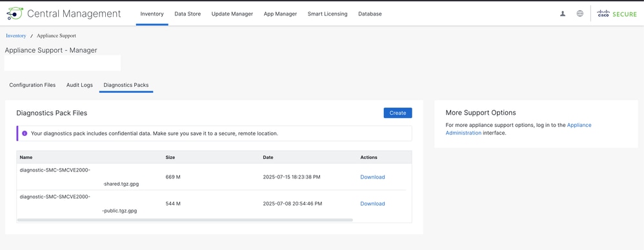Open the Update Manager menu
The image size is (644, 250).
tap(232, 14)
